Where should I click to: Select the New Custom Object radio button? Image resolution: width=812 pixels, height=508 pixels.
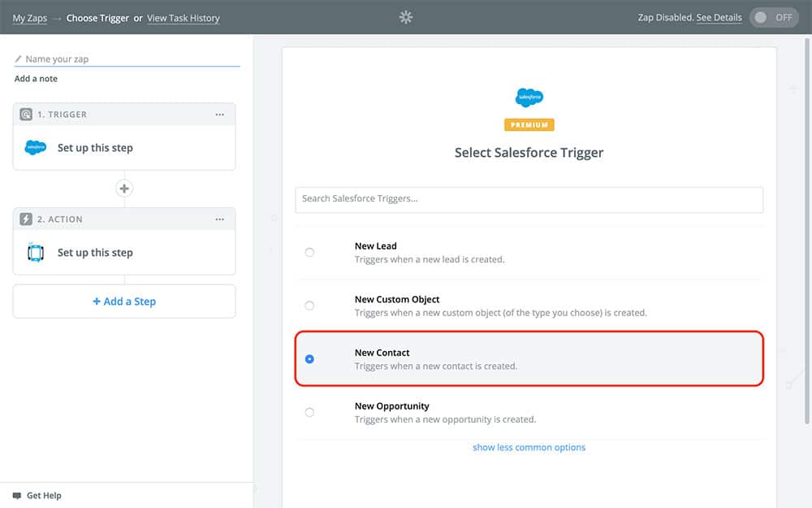[309, 306]
